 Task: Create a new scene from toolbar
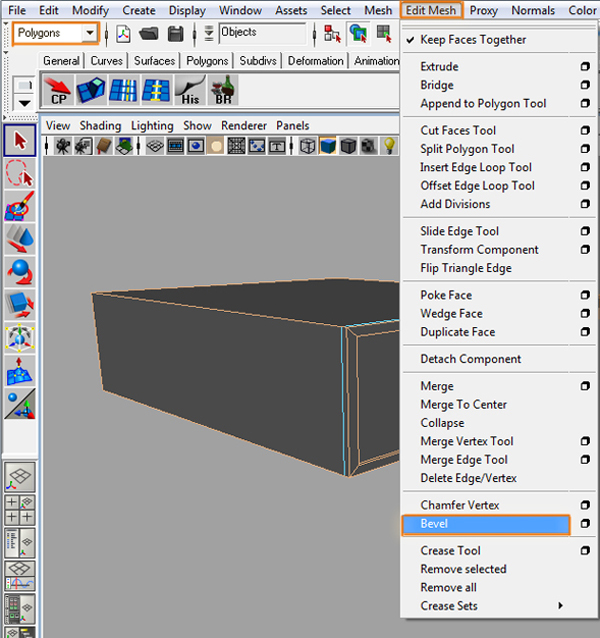click(x=123, y=34)
